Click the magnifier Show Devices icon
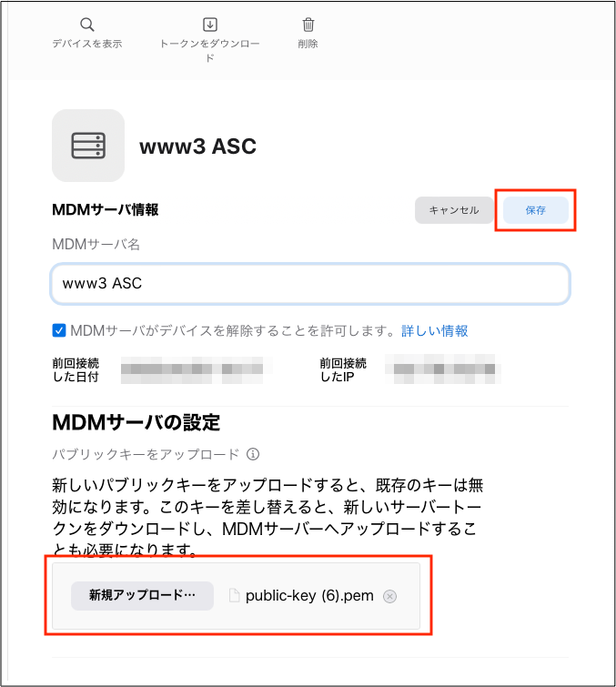The image size is (616, 687). pyautogui.click(x=87, y=25)
